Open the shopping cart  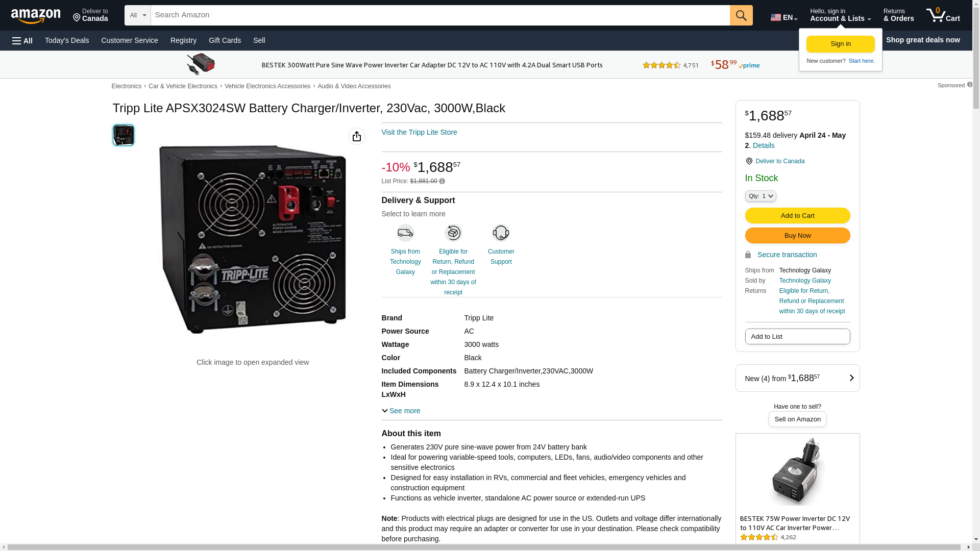click(943, 15)
